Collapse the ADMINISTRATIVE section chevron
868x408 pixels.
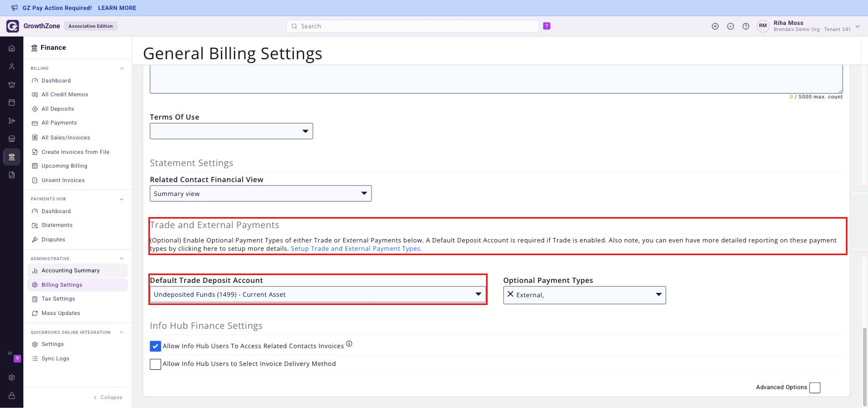122,259
